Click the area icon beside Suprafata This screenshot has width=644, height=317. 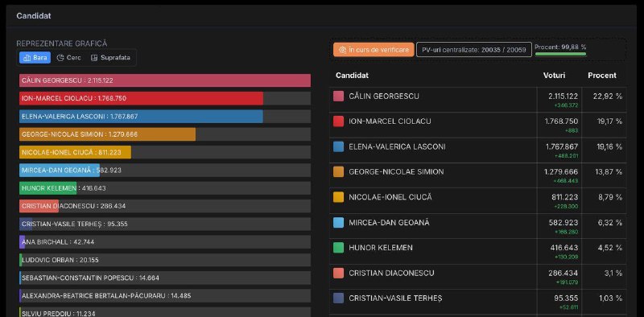94,58
